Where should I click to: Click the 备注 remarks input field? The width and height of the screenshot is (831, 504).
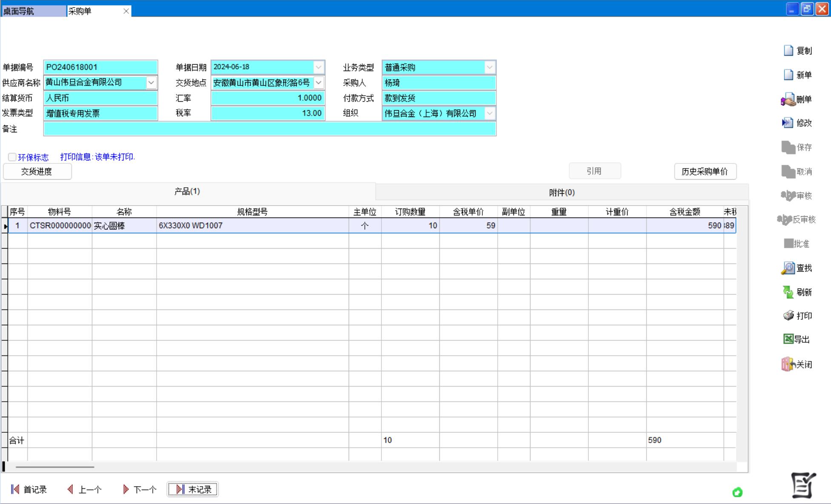coord(269,129)
